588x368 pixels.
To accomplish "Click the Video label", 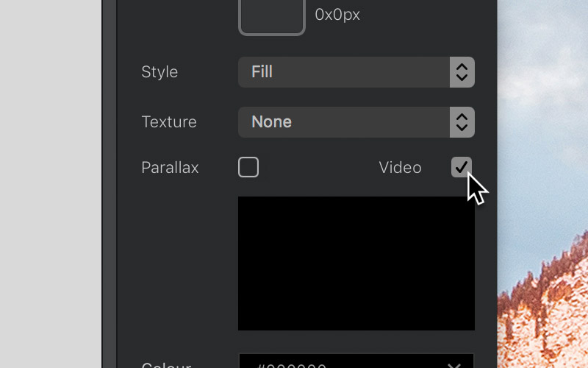I will [400, 168].
